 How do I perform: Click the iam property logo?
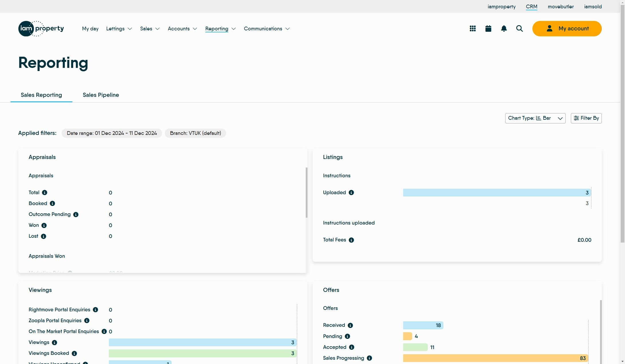click(x=41, y=29)
